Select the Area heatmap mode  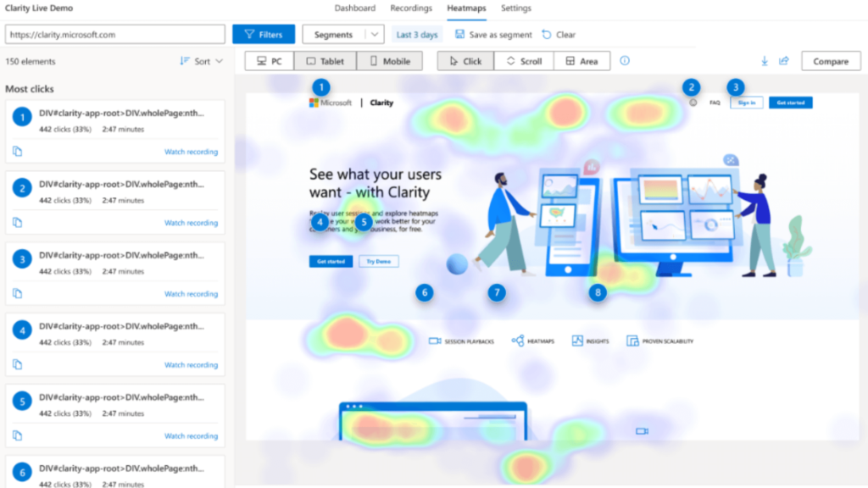[x=581, y=61]
